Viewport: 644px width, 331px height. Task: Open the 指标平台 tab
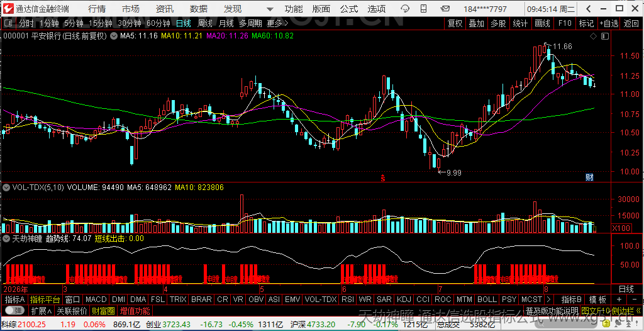tap(45, 300)
